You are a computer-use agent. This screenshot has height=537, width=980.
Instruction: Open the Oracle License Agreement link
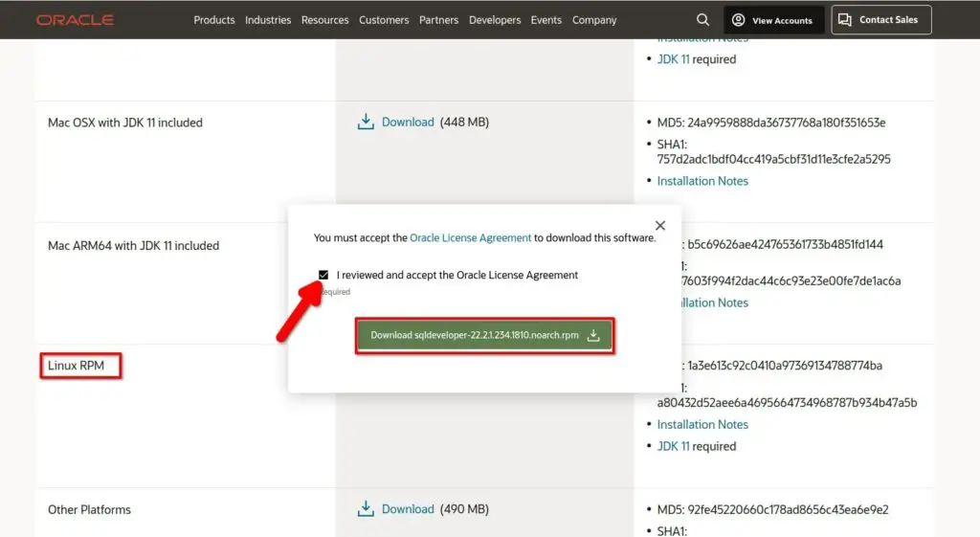click(471, 237)
